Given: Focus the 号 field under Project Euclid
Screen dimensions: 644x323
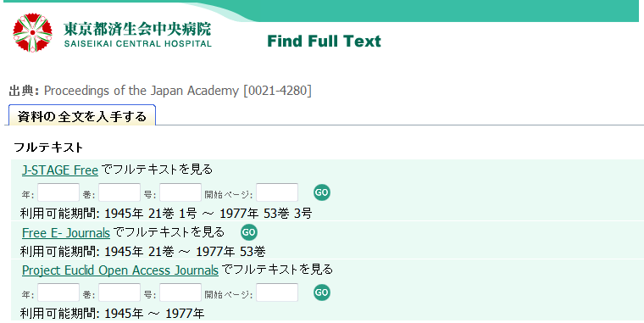Looking at the screenshot, I should (x=180, y=292).
